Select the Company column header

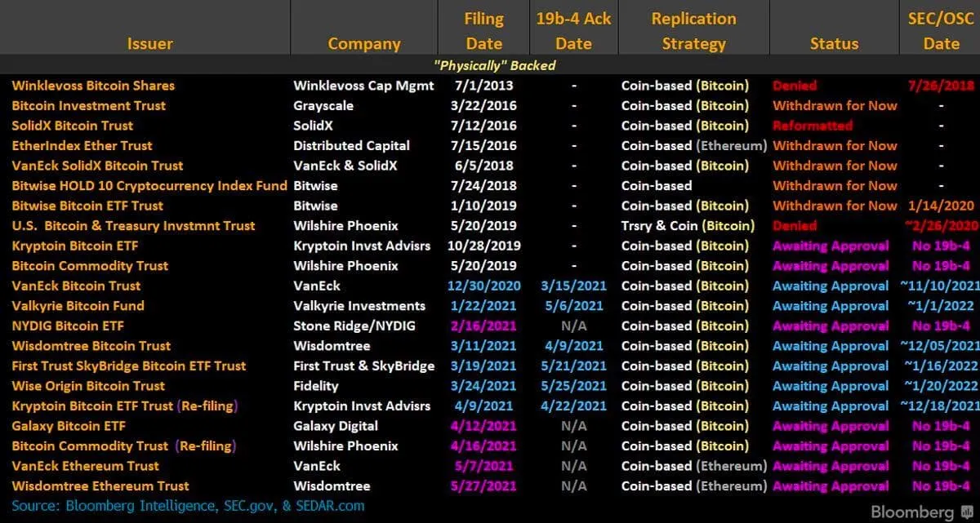(363, 43)
